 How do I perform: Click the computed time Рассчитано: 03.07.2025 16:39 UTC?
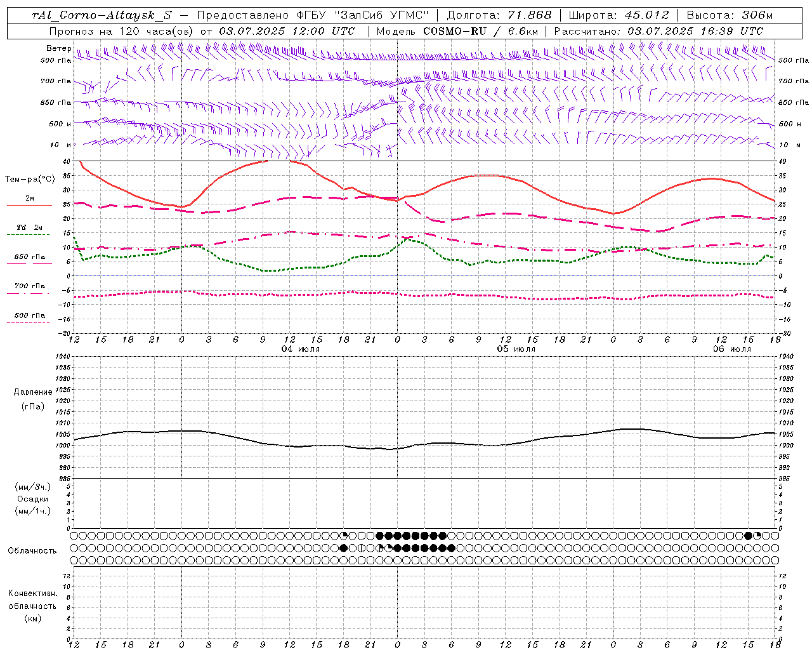coord(658,31)
